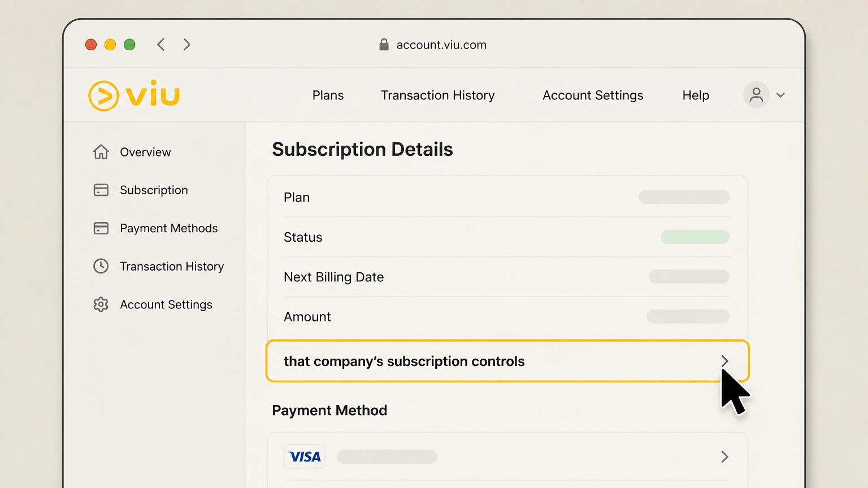Select Overview in the sidebar
Image resolution: width=868 pixels, height=488 pixels.
click(x=145, y=152)
